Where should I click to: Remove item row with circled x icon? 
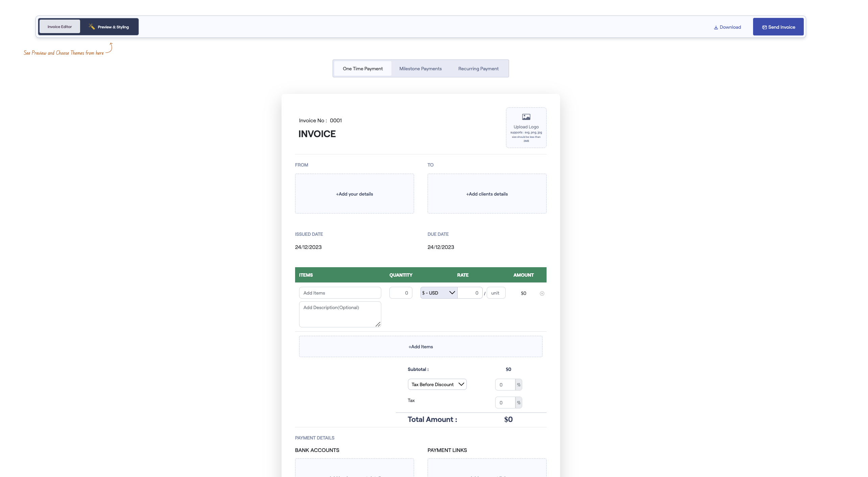[542, 293]
